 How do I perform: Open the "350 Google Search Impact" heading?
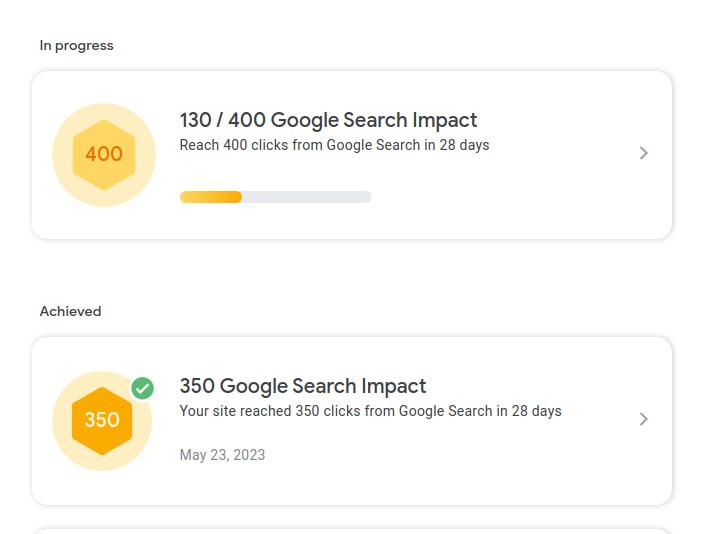(303, 386)
